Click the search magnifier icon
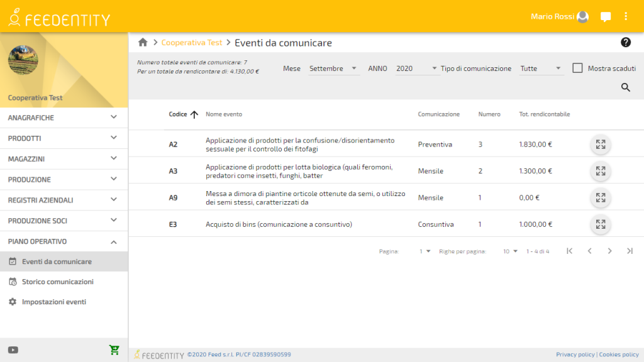 (x=625, y=87)
